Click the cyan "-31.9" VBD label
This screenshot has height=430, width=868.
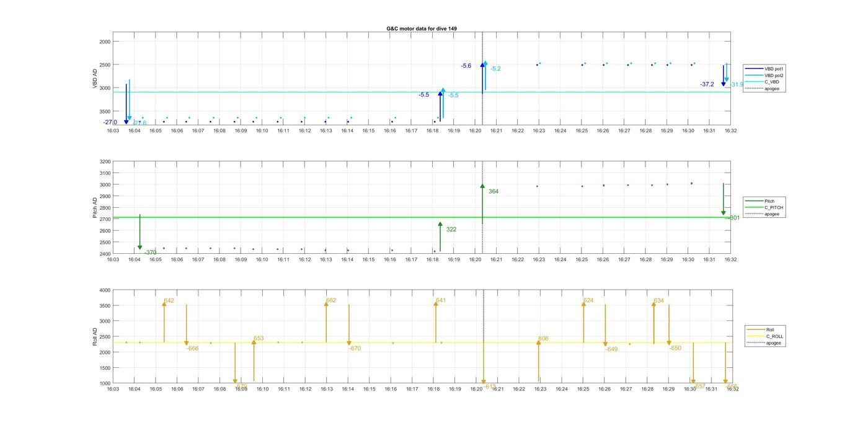[x=737, y=84]
